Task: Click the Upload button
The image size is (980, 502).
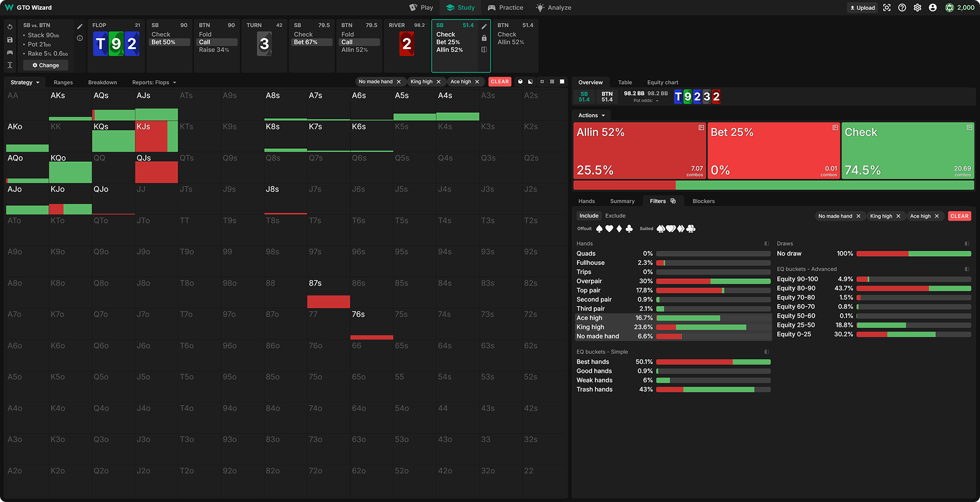Action: pyautogui.click(x=862, y=8)
